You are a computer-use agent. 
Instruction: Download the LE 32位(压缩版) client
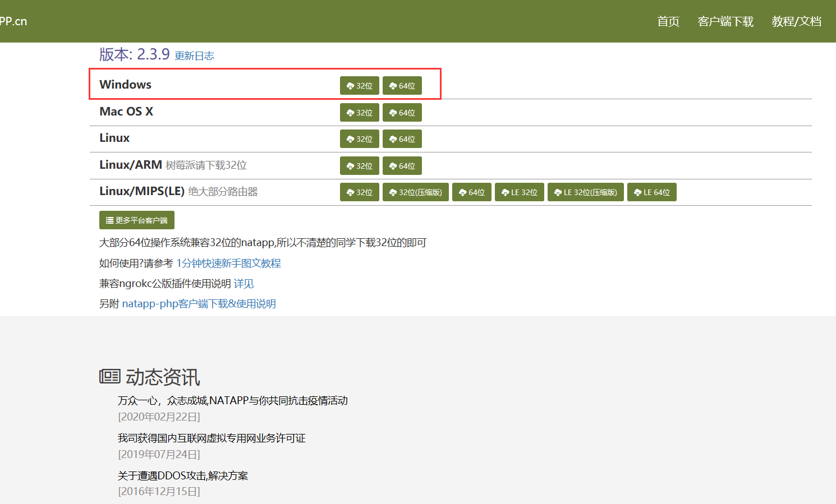point(585,192)
